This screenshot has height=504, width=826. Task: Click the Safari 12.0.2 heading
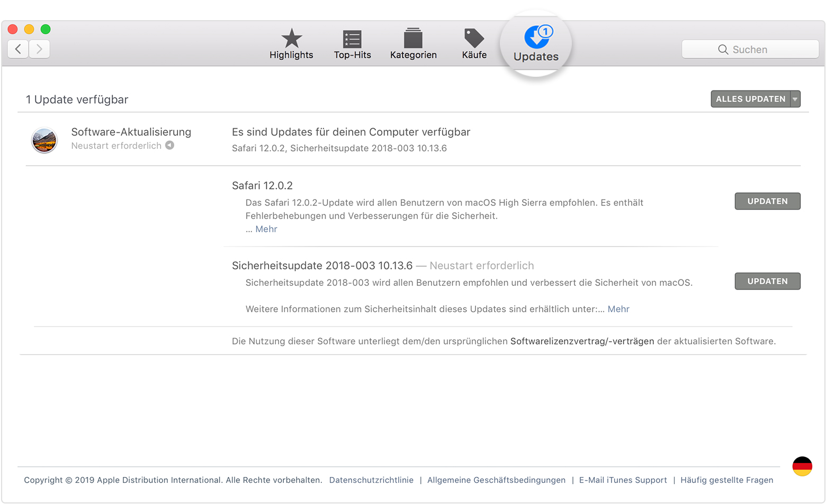[262, 186]
